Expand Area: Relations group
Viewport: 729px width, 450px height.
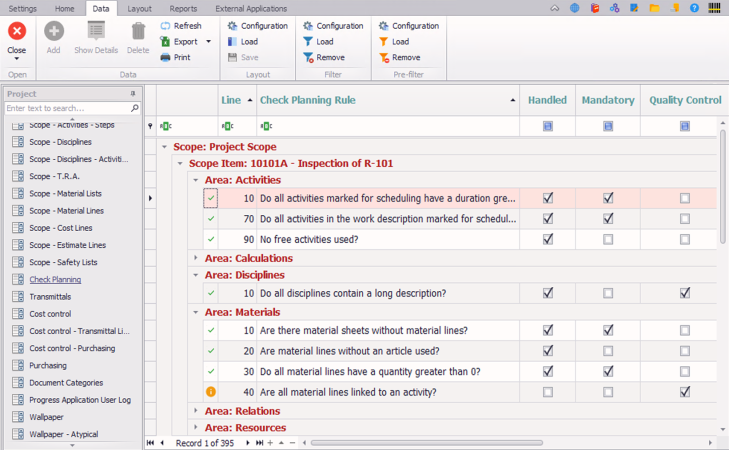196,411
